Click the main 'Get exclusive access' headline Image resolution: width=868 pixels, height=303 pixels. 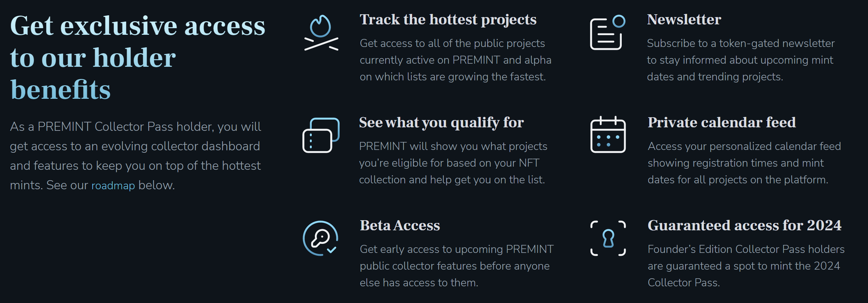[x=138, y=57]
